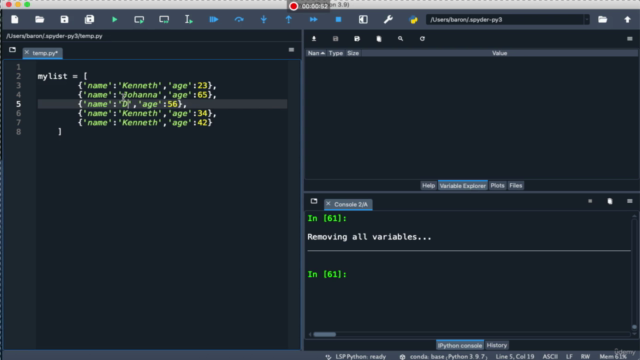Run cell and advance

click(164, 19)
